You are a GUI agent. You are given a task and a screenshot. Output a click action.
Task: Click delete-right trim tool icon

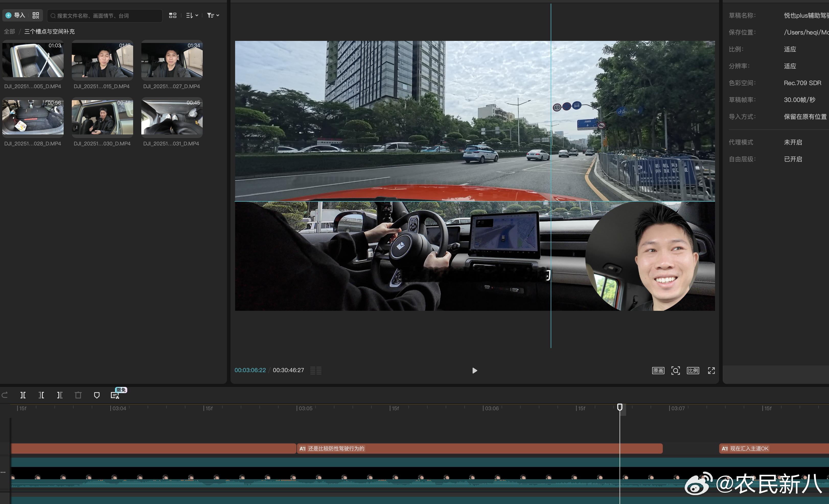click(60, 395)
